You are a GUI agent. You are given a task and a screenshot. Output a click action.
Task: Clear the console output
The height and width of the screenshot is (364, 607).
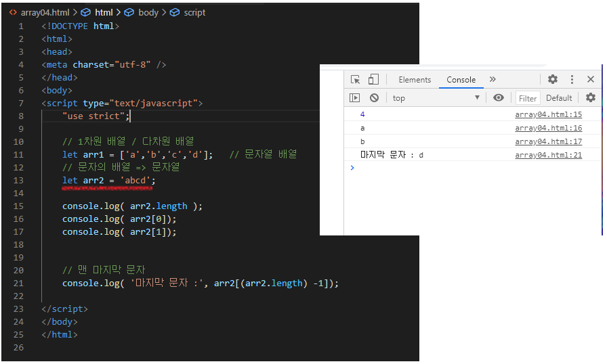(x=374, y=97)
